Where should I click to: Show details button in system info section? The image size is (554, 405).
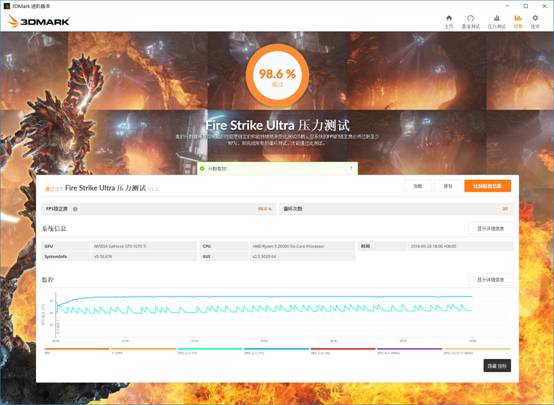click(490, 229)
